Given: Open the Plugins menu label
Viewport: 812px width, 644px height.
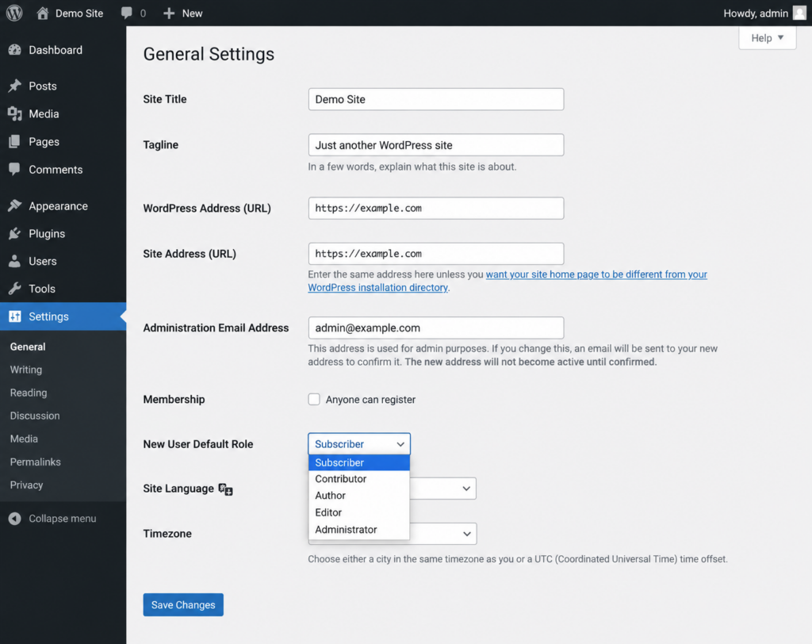Looking at the screenshot, I should [47, 234].
